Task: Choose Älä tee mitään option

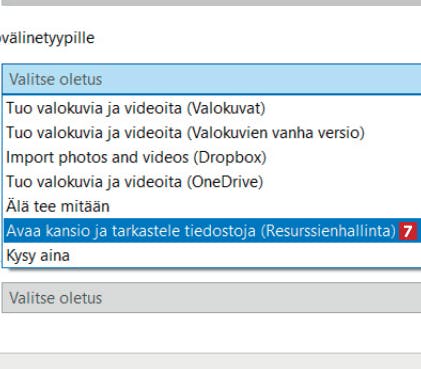Action: (213, 206)
